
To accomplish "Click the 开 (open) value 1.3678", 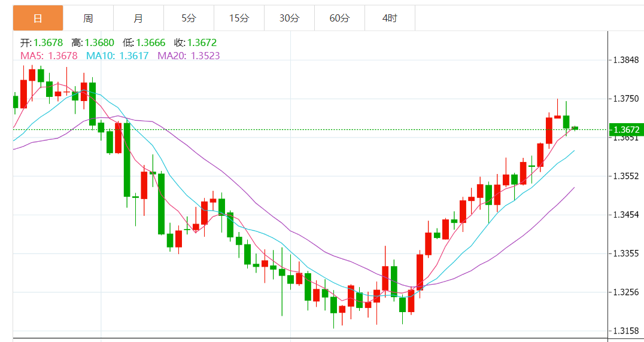I will coord(48,43).
